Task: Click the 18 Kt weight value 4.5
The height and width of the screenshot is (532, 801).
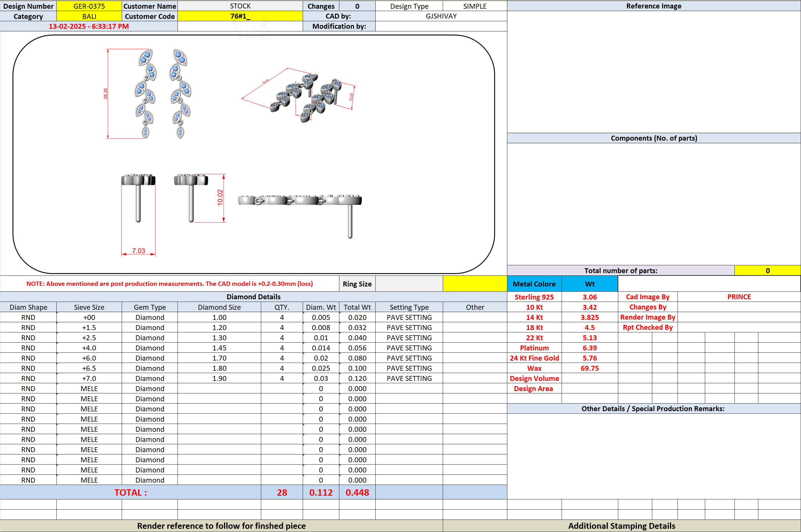Action: point(590,327)
